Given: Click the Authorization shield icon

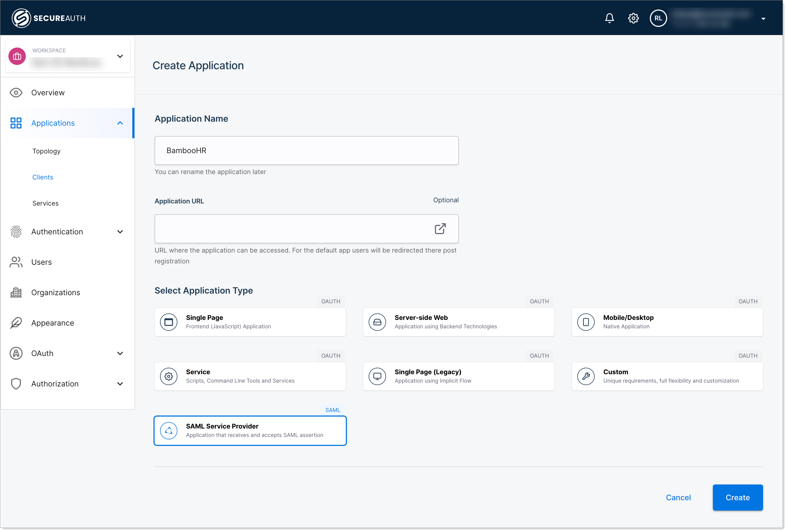Looking at the screenshot, I should coord(16,383).
